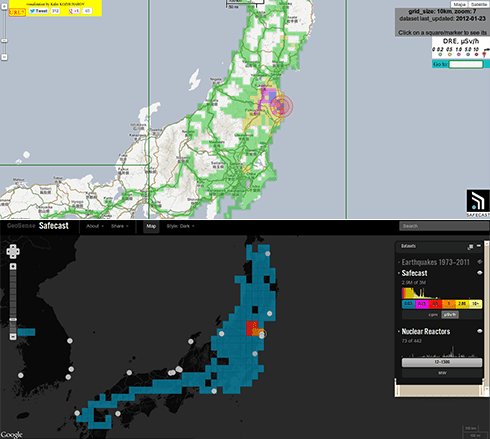Zoom out on the dark map
The image size is (490, 439).
pos(13,337)
